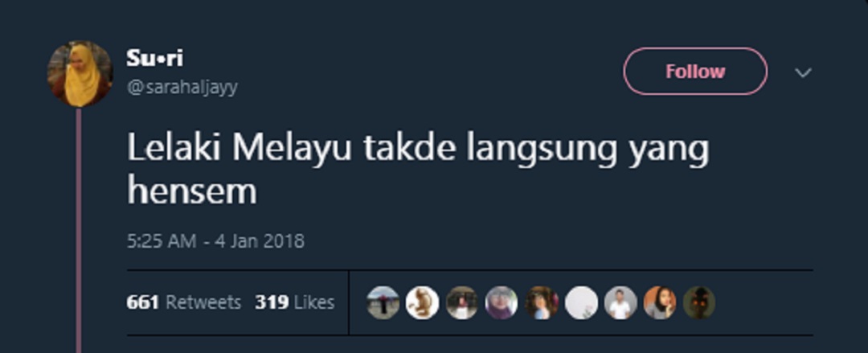This screenshot has width=868, height=353.
Task: Expand the tweet options chevron
Action: coord(803,72)
